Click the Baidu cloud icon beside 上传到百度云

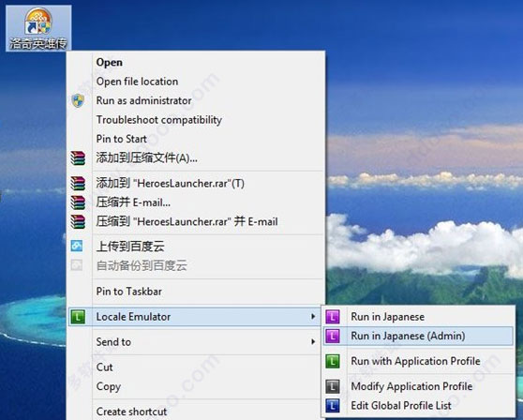(x=77, y=247)
